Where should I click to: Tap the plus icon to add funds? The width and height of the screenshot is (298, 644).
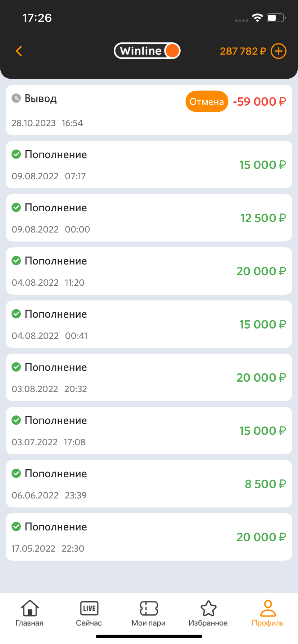tap(278, 51)
